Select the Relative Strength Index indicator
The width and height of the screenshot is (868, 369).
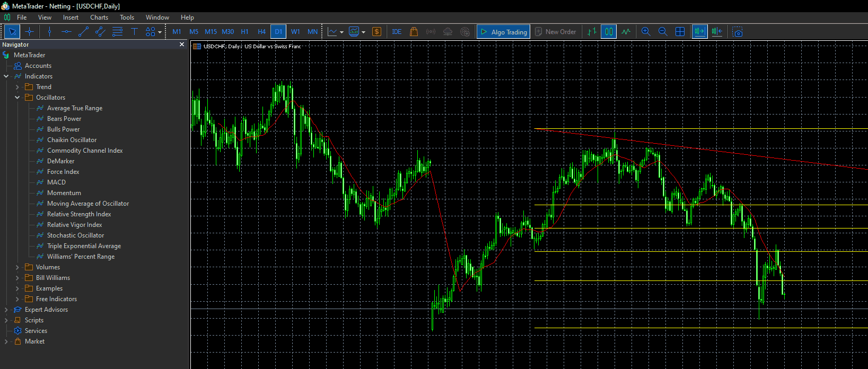79,214
